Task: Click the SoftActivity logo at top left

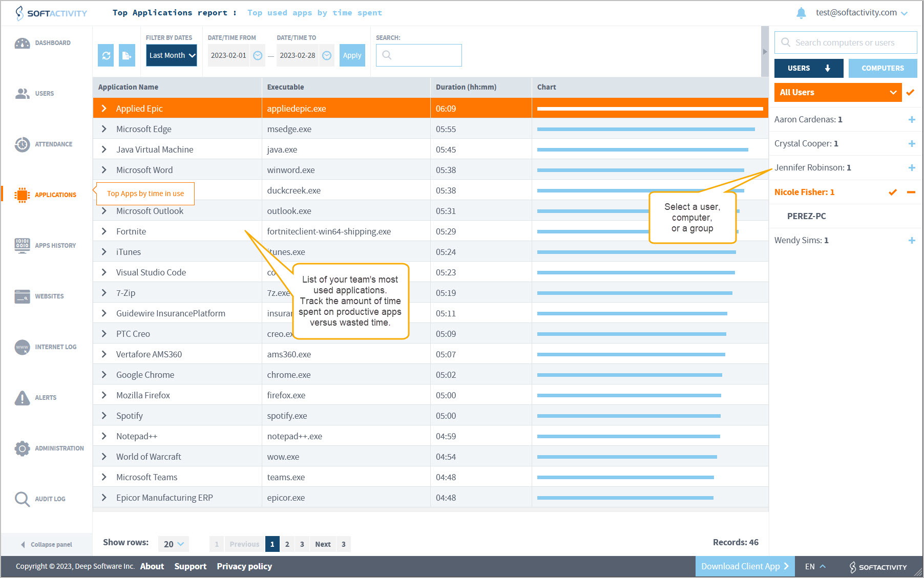Action: (x=51, y=13)
